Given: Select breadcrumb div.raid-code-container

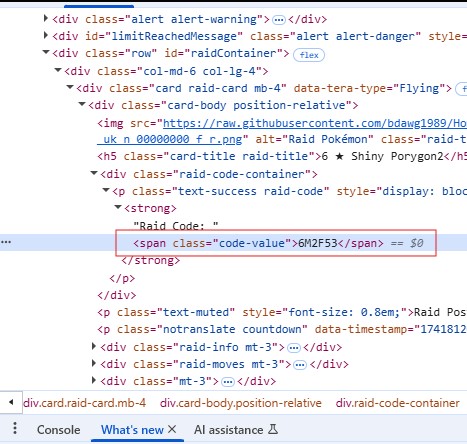Looking at the screenshot, I should pos(398,403).
